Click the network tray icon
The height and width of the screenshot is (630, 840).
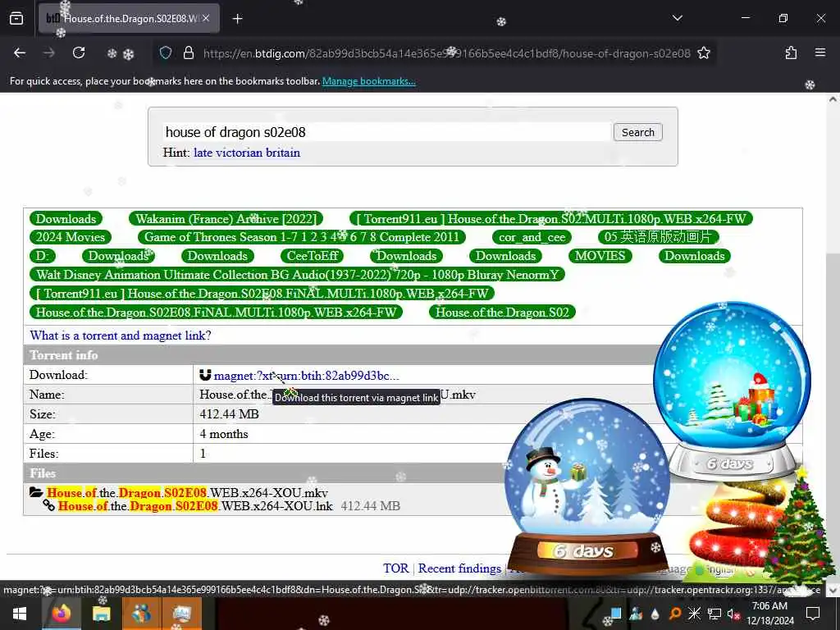714,614
